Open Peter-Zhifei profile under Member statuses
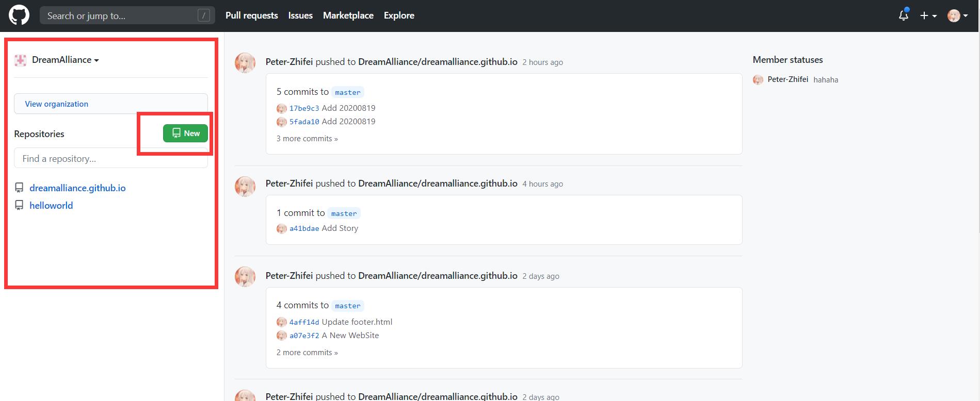The width and height of the screenshot is (980, 401). point(788,79)
